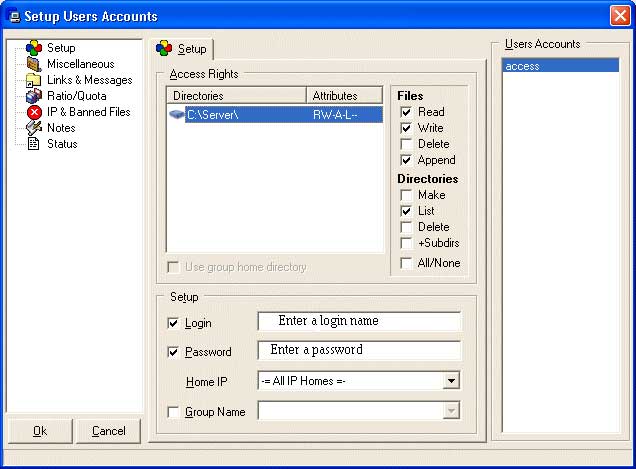Toggle the Append permission checkbox
This screenshot has width=636, height=469.
click(406, 160)
